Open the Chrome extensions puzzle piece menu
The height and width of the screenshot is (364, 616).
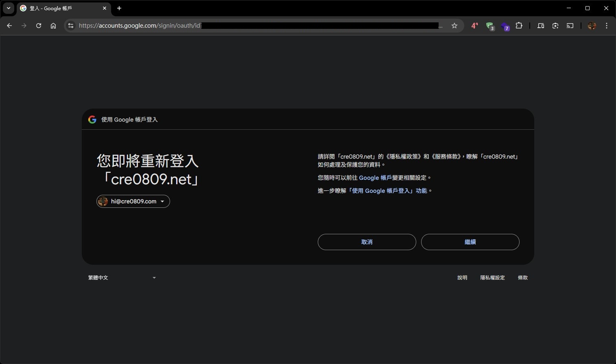519,25
